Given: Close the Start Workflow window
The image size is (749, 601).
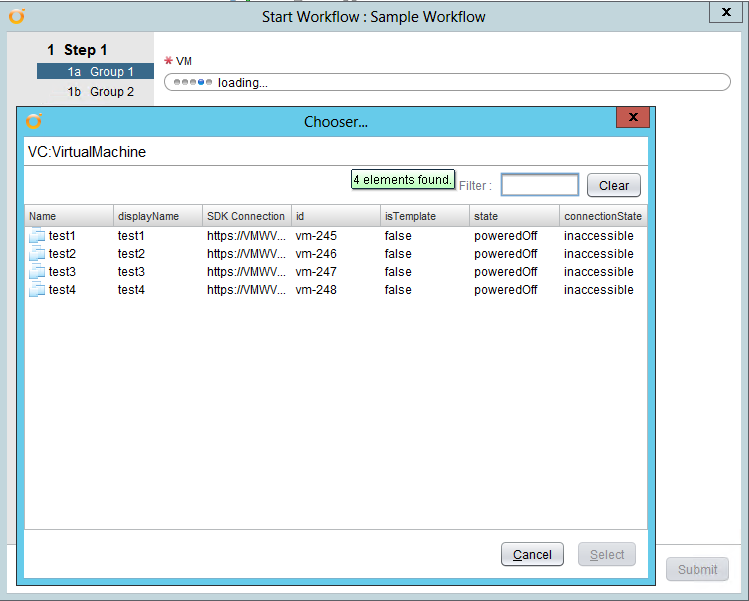Looking at the screenshot, I should 723,12.
